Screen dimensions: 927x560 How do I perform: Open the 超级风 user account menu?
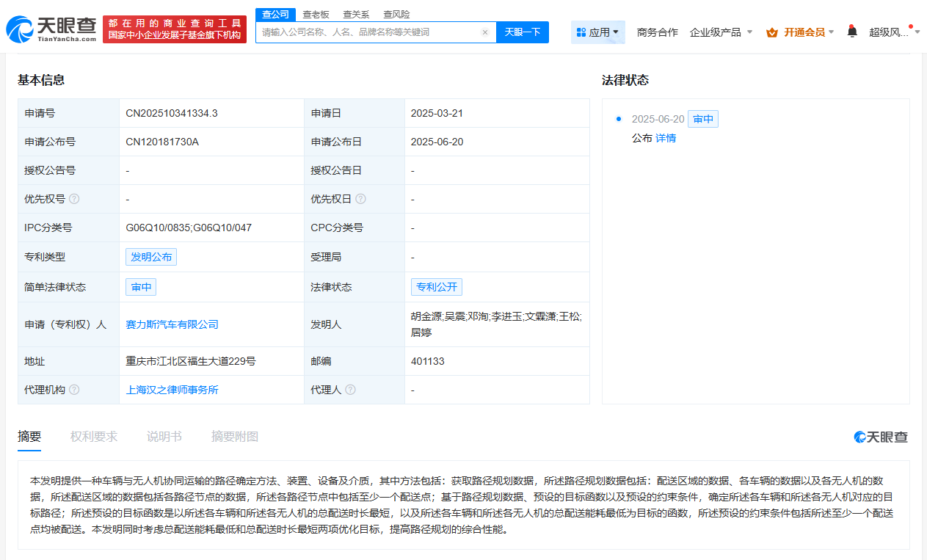(890, 32)
